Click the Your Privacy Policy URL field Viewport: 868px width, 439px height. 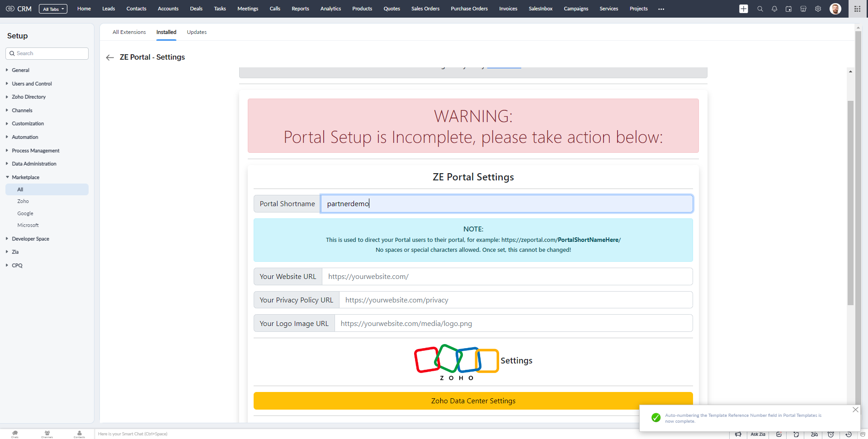coord(516,300)
